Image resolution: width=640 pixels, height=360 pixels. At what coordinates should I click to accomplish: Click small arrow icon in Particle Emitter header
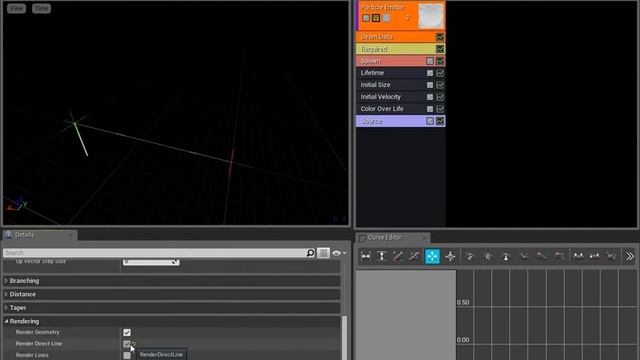(407, 18)
